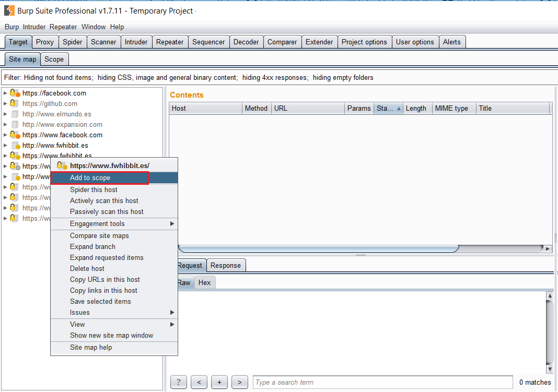Click the plus button near search bar

pyautogui.click(x=219, y=382)
